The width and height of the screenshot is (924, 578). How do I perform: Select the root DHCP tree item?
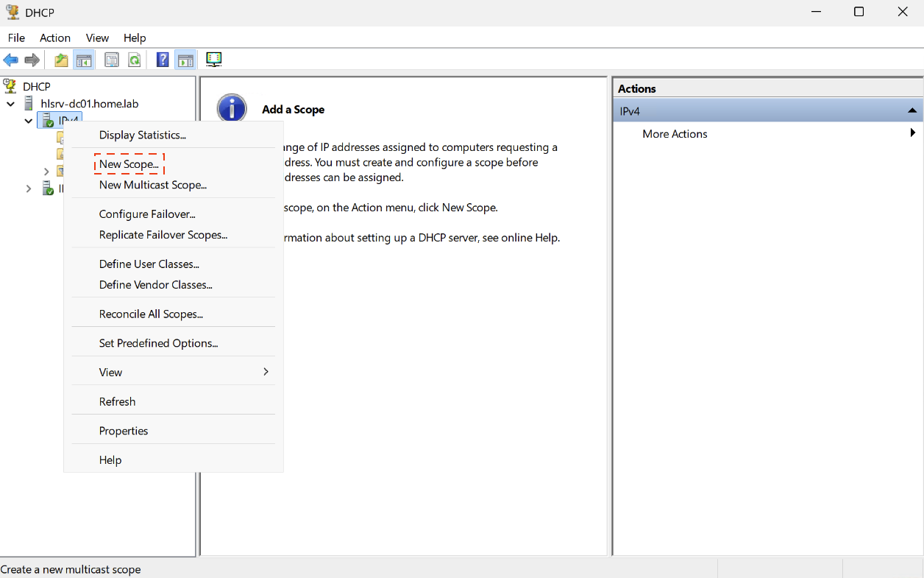tap(36, 87)
